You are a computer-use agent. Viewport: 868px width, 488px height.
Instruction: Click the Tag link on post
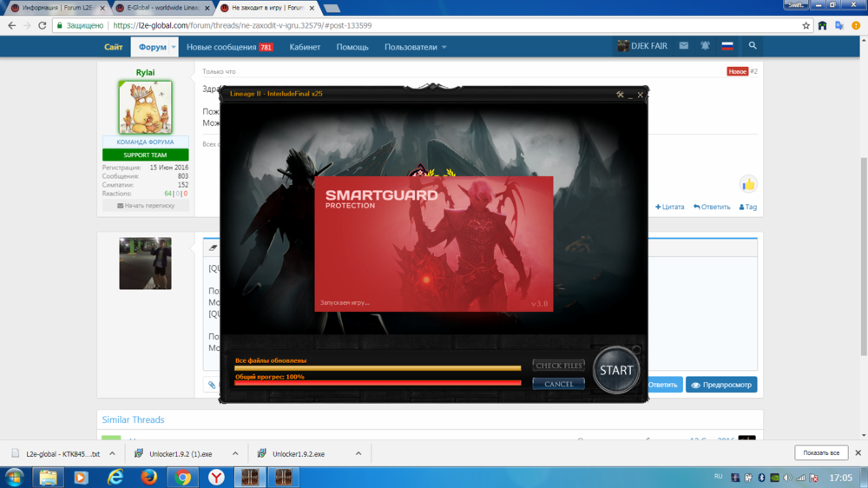[748, 207]
